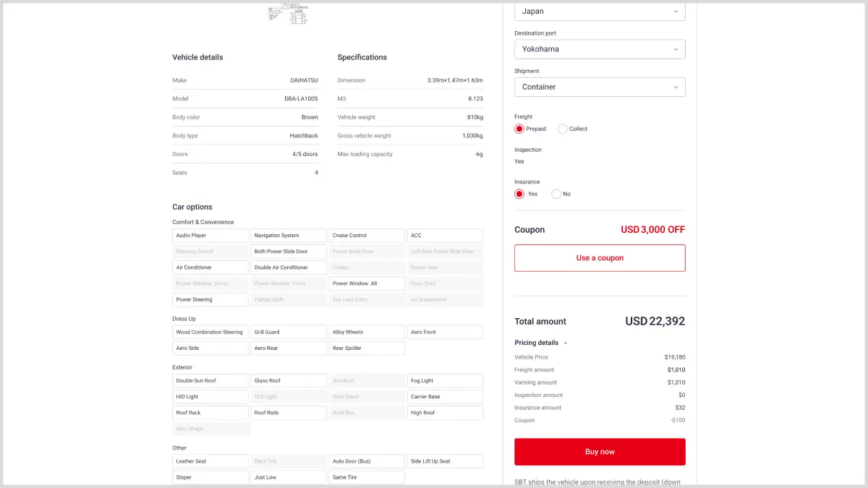Toggle the Fog Light option

point(445,380)
